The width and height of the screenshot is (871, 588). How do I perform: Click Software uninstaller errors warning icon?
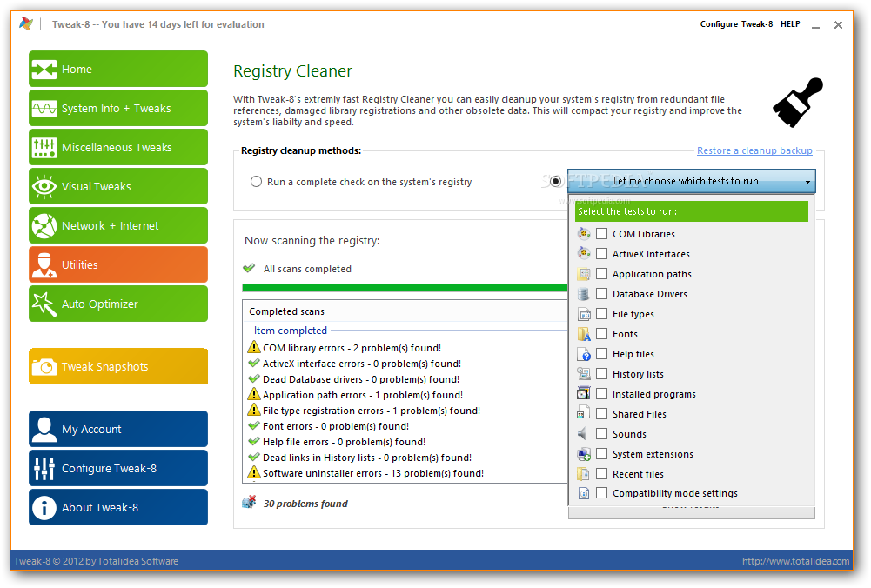[254, 472]
